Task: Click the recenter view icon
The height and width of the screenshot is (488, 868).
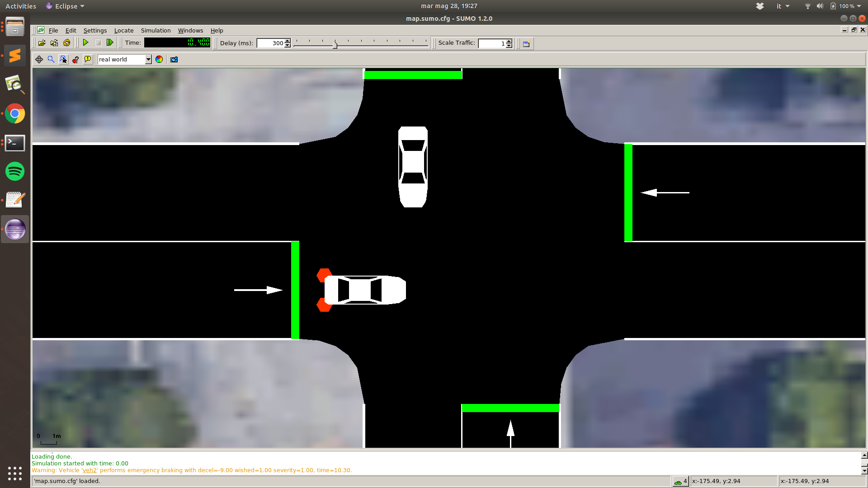Action: click(39, 60)
